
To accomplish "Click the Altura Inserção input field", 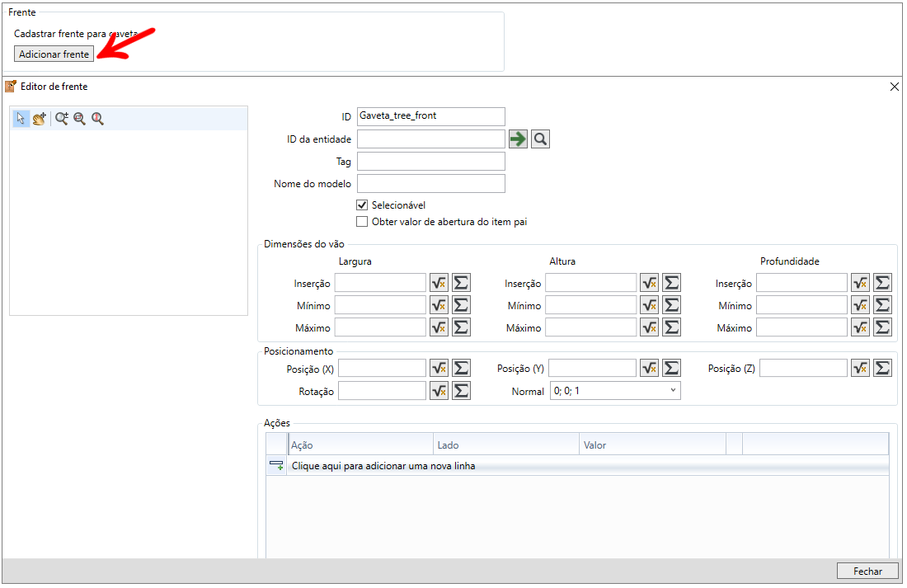I will (590, 282).
